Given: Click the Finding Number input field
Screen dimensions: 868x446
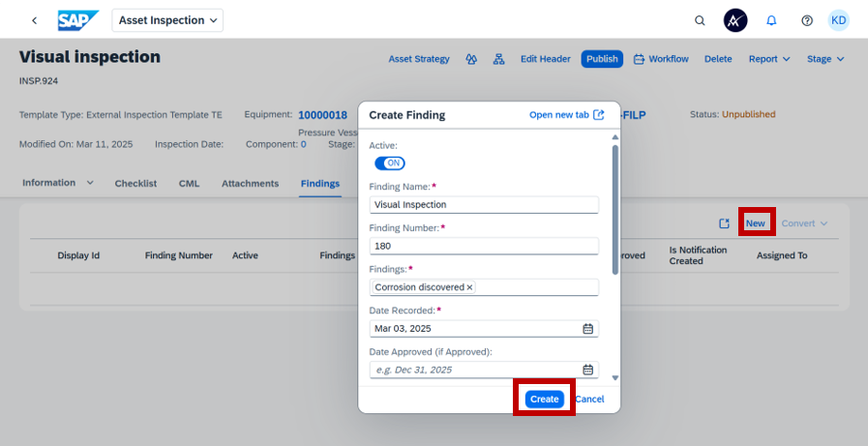Looking at the screenshot, I should tap(484, 247).
